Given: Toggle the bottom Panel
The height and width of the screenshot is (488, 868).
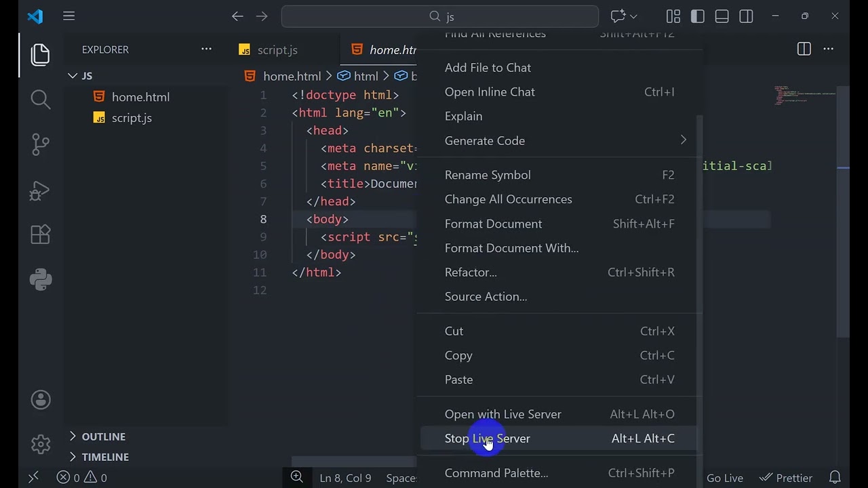Looking at the screenshot, I should 722,16.
